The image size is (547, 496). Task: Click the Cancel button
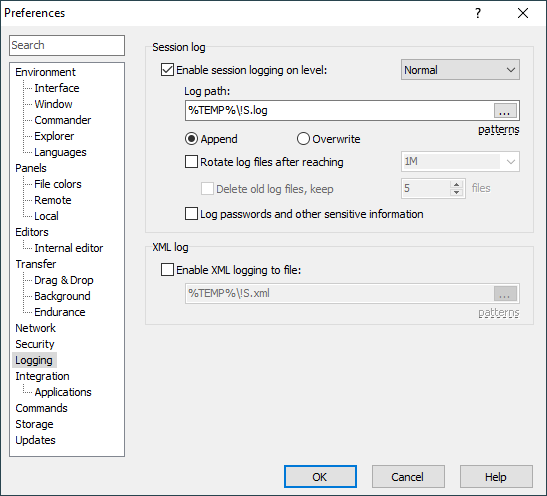408,476
